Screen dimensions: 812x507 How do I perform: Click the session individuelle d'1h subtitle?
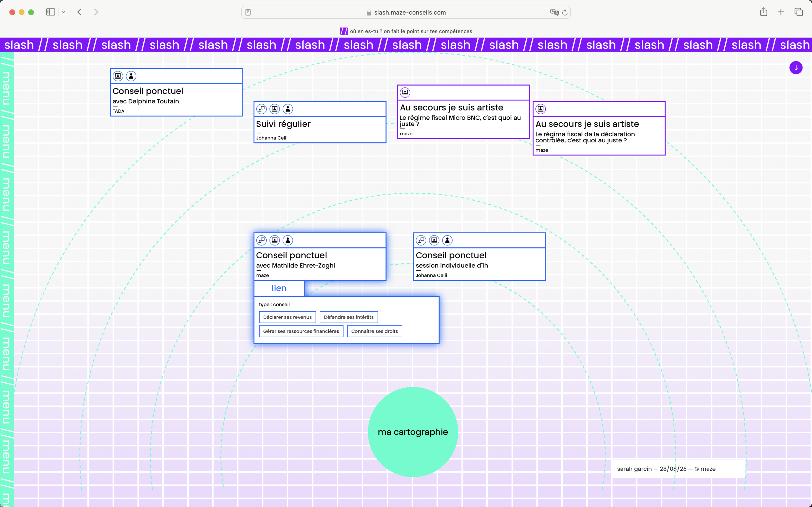451,266
